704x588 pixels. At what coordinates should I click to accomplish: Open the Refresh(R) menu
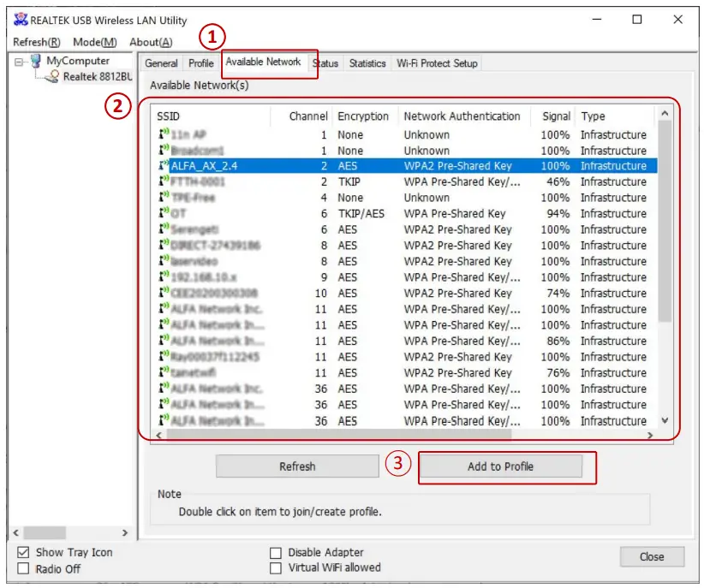(36, 42)
